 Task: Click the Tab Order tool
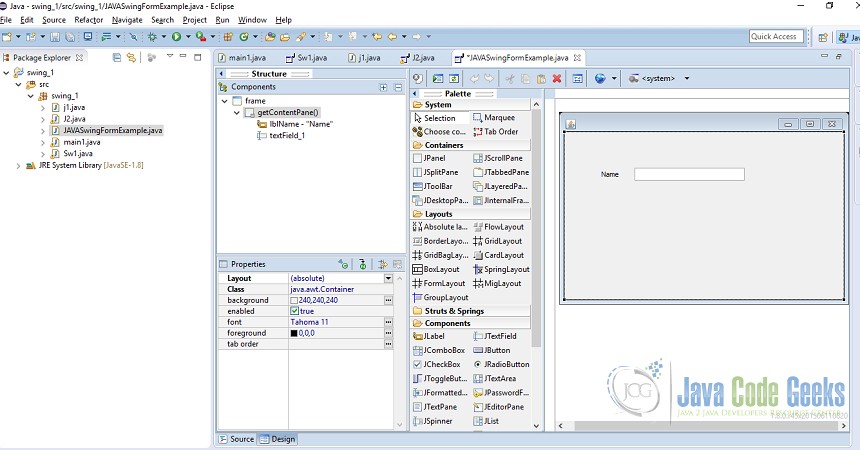[501, 131]
